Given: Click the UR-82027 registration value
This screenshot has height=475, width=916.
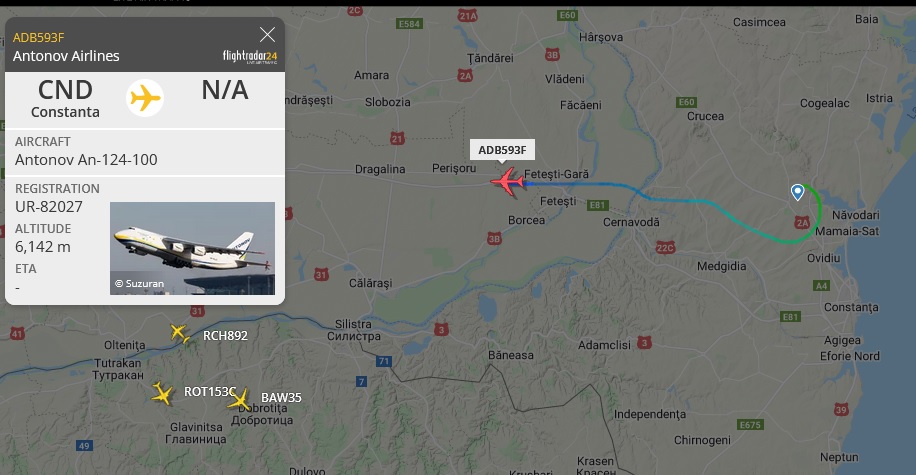Looking at the screenshot, I should click(49, 207).
